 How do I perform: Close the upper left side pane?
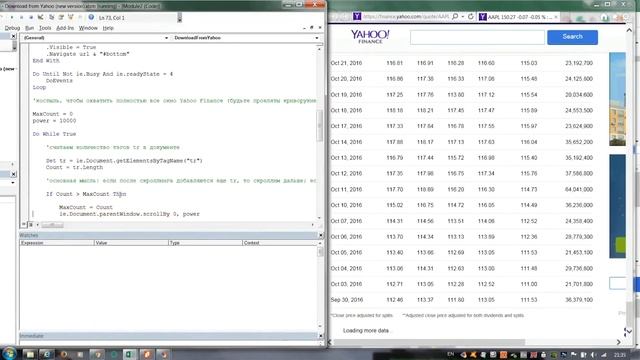click(x=13, y=36)
